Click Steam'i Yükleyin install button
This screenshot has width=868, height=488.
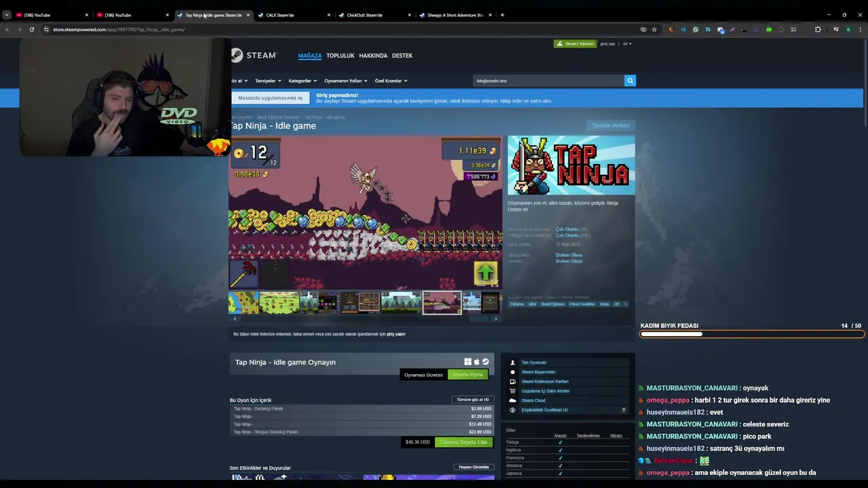point(575,44)
